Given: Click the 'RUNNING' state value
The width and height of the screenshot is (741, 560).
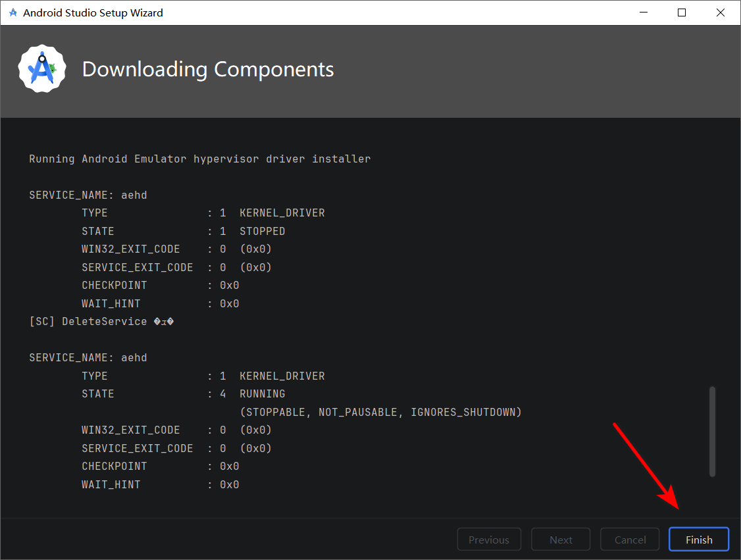Looking at the screenshot, I should [x=263, y=394].
